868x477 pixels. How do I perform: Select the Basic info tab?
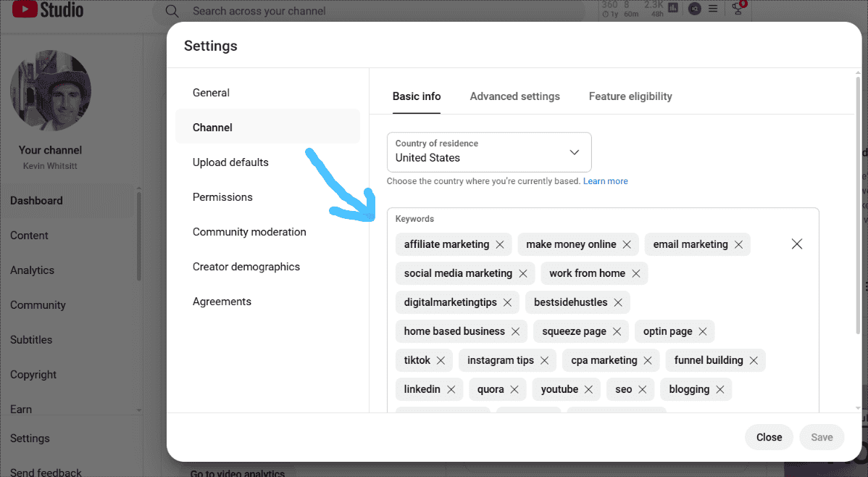[417, 96]
